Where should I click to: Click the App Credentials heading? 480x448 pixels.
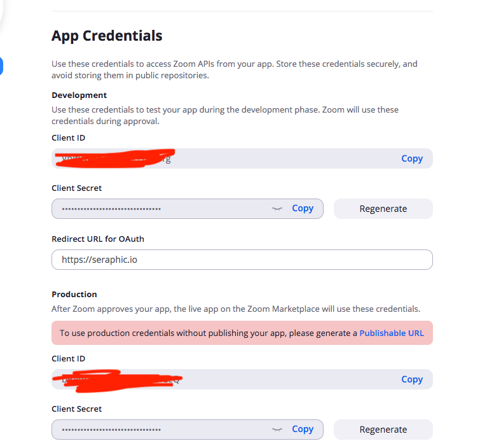107,36
